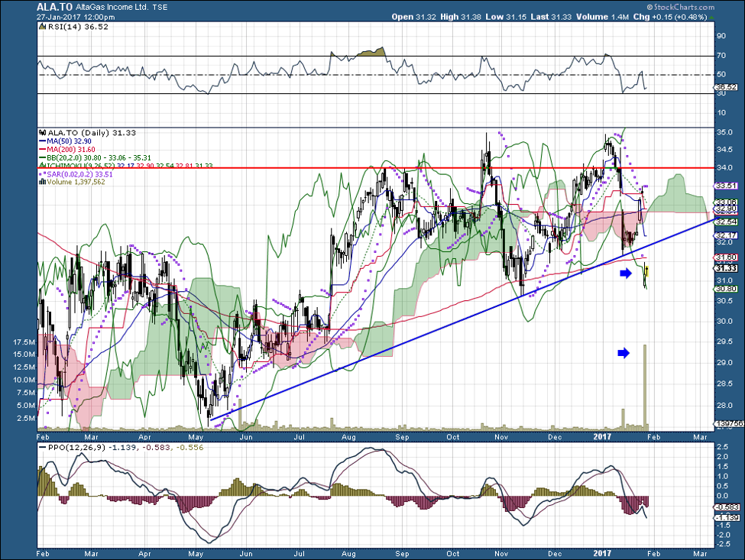Click the RSI(14) 36.52 legend label
Image resolution: width=745 pixels, height=560 pixels.
[x=78, y=27]
